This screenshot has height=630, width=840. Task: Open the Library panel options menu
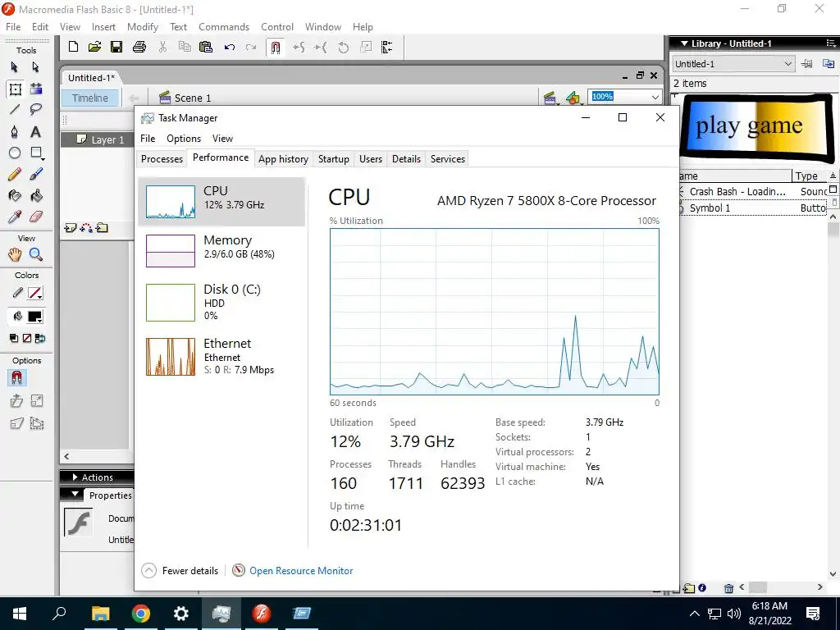pyautogui.click(x=831, y=43)
